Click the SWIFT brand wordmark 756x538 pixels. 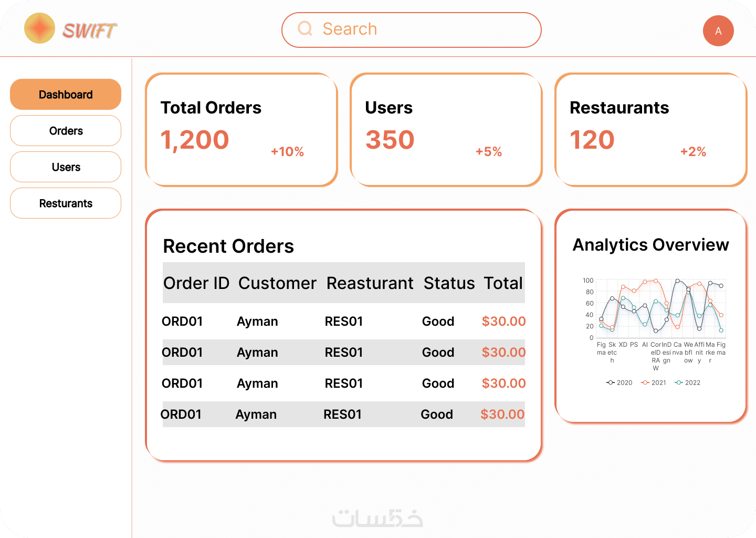pos(90,30)
